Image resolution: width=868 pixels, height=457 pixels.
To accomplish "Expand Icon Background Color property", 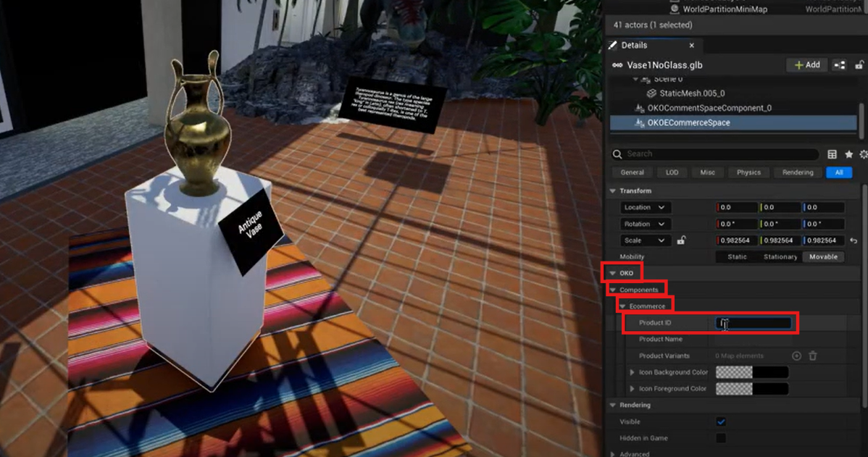I will point(633,372).
